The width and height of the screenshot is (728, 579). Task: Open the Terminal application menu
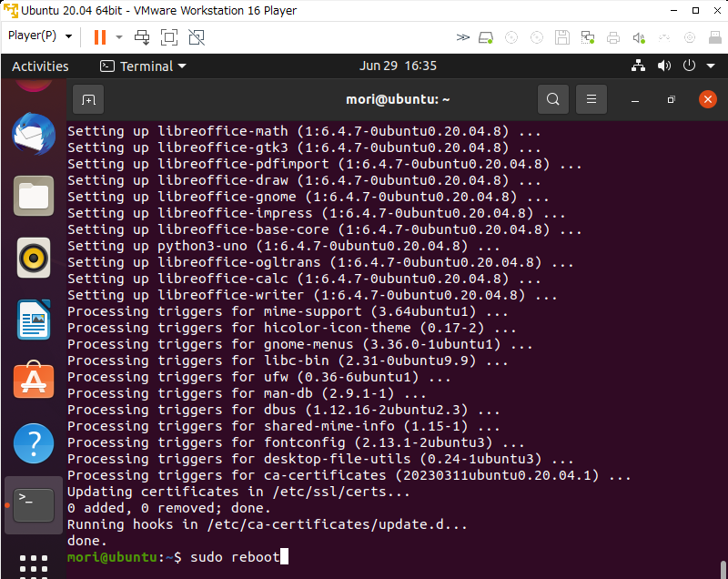(x=143, y=66)
